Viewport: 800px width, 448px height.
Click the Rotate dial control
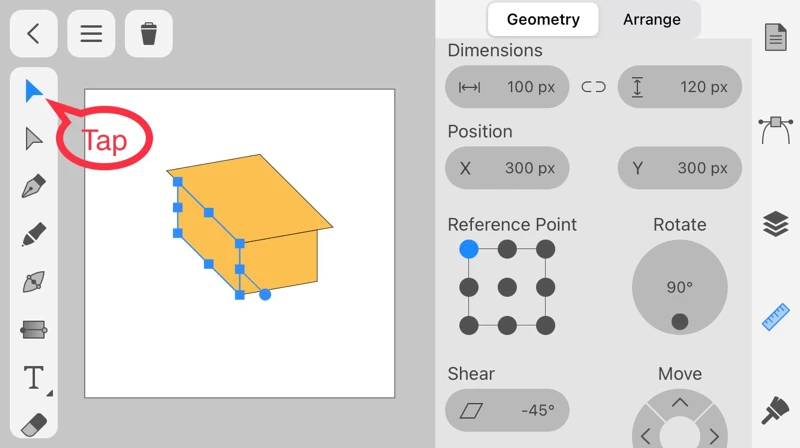[x=680, y=288]
